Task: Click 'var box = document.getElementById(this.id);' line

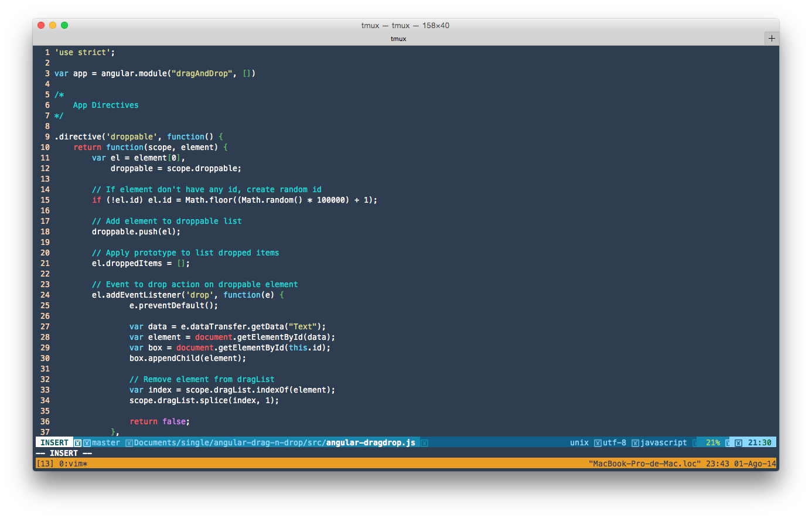Action: [x=230, y=347]
